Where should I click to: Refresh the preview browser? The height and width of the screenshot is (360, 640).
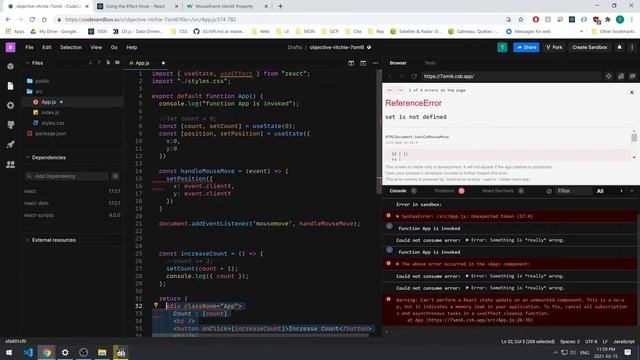[414, 76]
